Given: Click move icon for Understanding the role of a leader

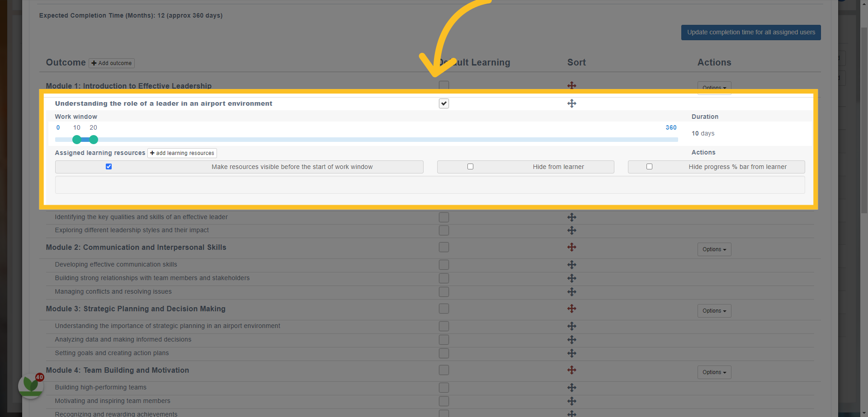Looking at the screenshot, I should tap(572, 103).
